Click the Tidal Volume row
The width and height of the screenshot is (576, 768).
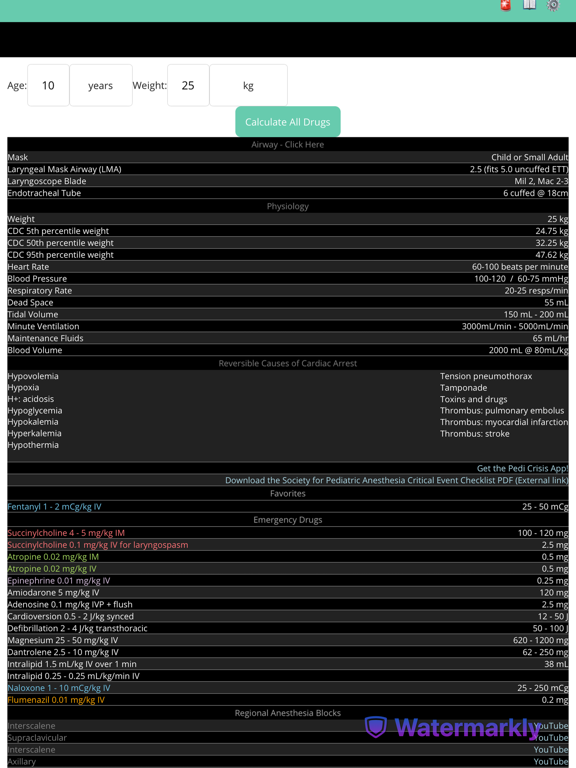tap(288, 314)
